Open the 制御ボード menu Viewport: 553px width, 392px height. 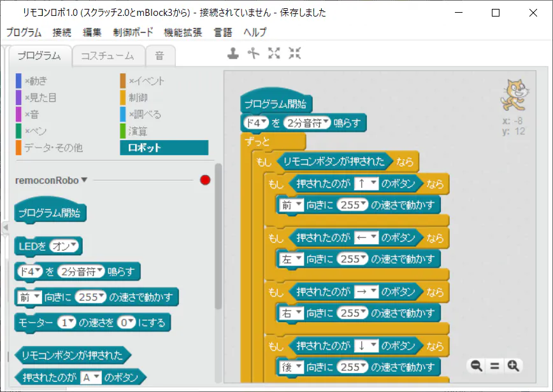tap(133, 32)
